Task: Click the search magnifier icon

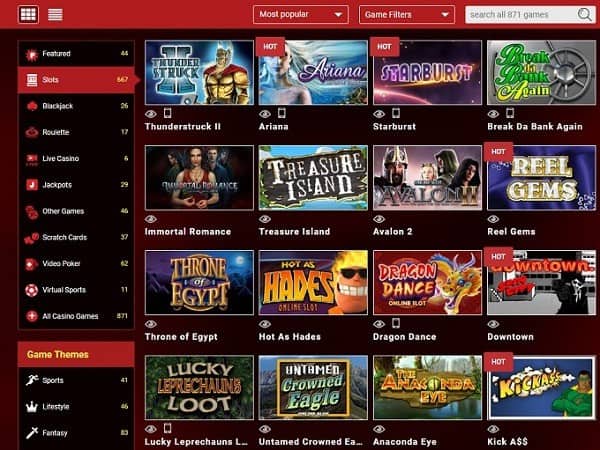Action: pos(584,15)
